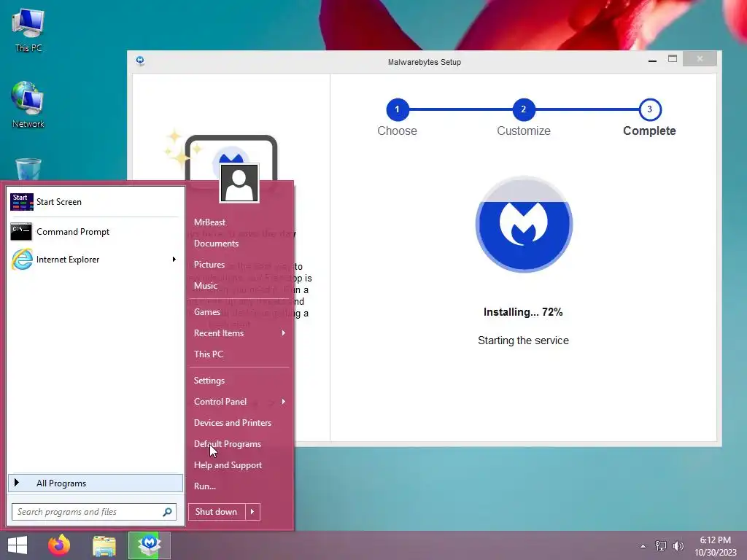Open Help and Support
The image size is (747, 560).
tap(228, 465)
